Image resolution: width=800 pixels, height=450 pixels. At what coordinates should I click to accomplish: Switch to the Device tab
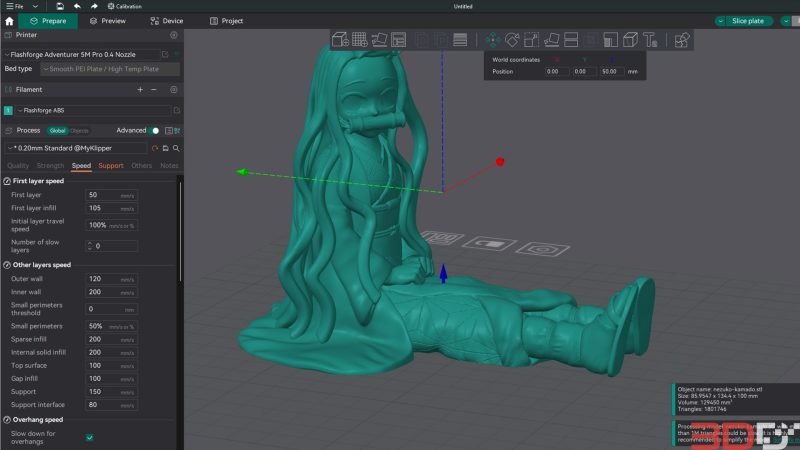click(166, 21)
